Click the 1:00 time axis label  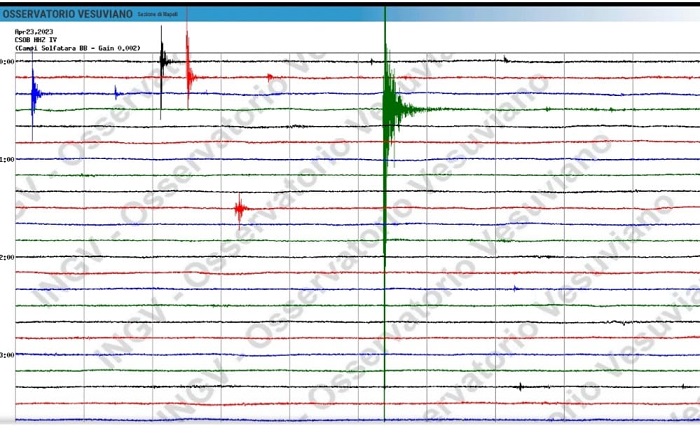pos(7,159)
